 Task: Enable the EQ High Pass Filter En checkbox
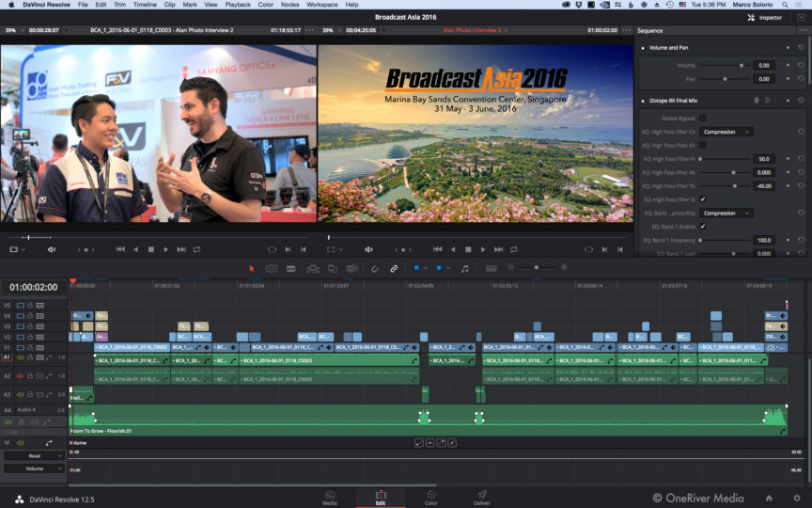(x=703, y=145)
